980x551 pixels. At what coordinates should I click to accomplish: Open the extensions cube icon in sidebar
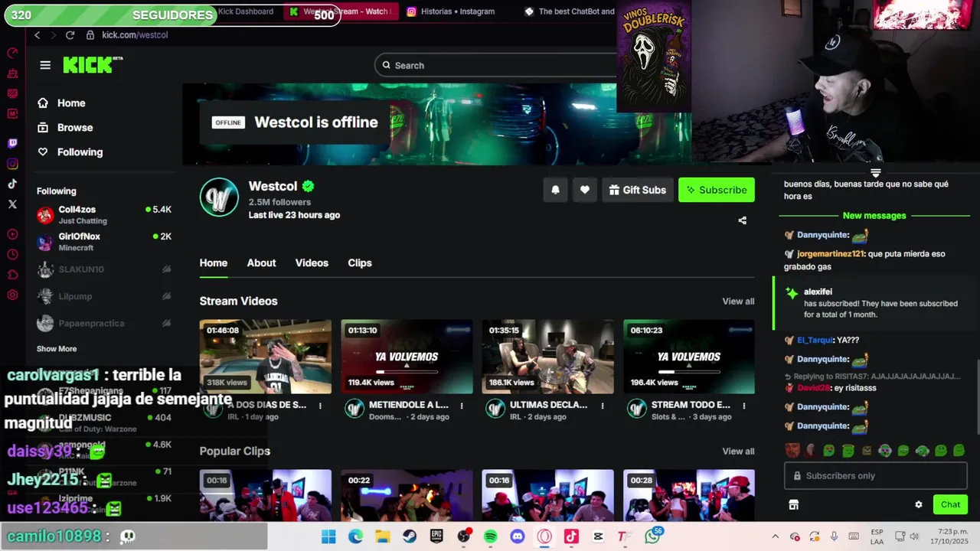tap(12, 275)
